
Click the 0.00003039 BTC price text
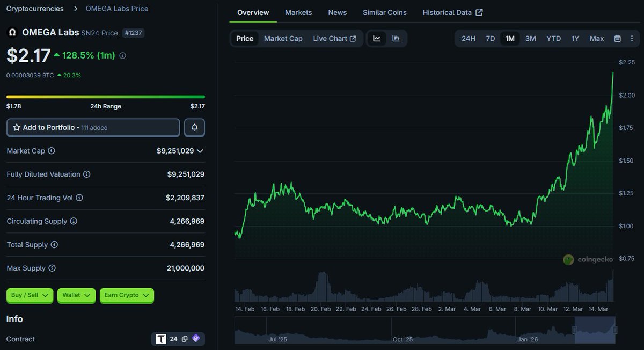coord(30,75)
